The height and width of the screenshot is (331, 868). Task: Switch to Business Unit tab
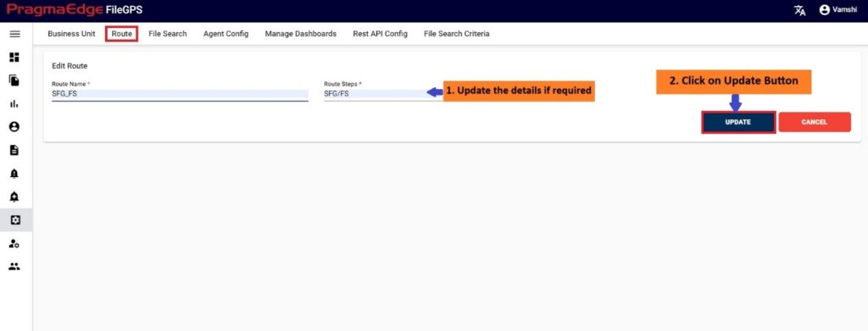(71, 34)
